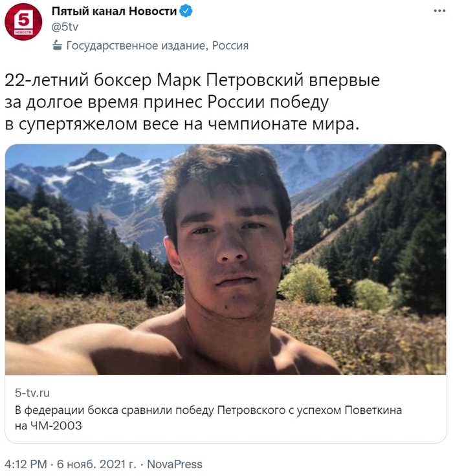Image resolution: width=453 pixels, height=476 pixels.
Task: Click the на ЧМ-2003 headline line
Action: pos(49,426)
